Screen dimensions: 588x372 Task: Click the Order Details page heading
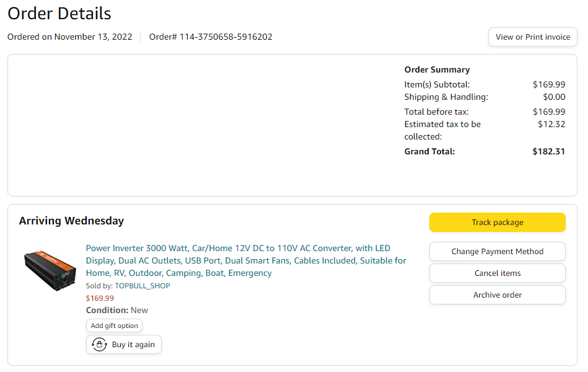pos(59,13)
